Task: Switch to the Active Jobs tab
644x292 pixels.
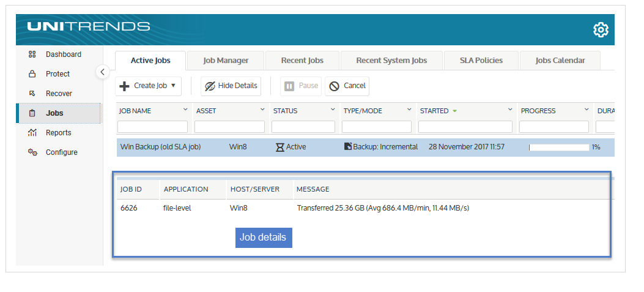Action: tap(150, 61)
